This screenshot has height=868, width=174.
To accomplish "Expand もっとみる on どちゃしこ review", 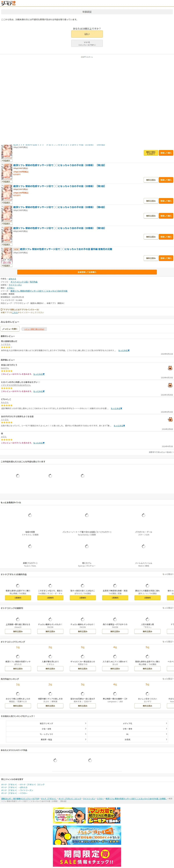I will click(x=116, y=408).
